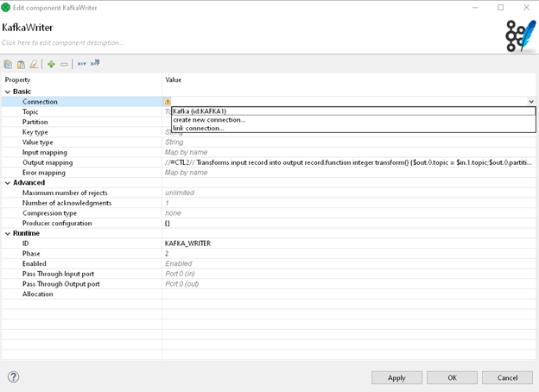Click the green plus add property icon
The height and width of the screenshot is (392, 539).
click(51, 64)
